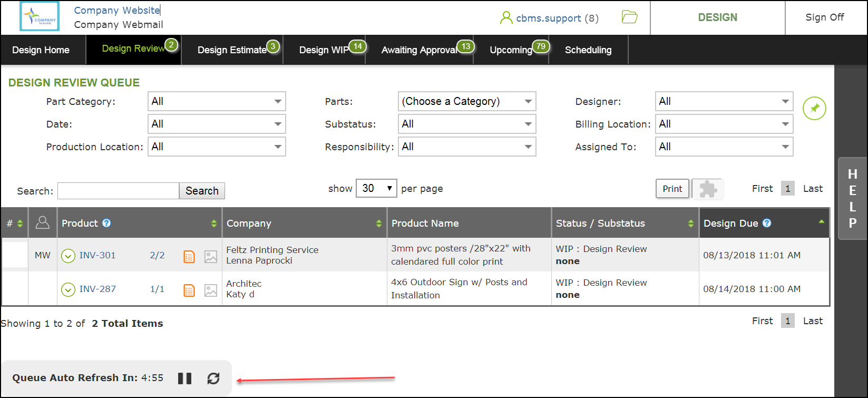868x398 pixels.
Task: Open the green folder icon in header
Action: (629, 17)
